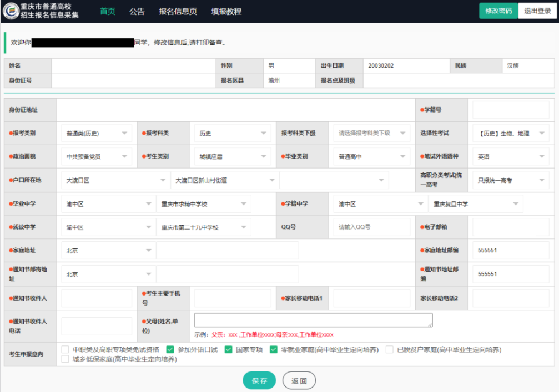The image size is (559, 392).
Task: Open the 填报教程 navigation link
Action: (x=226, y=12)
